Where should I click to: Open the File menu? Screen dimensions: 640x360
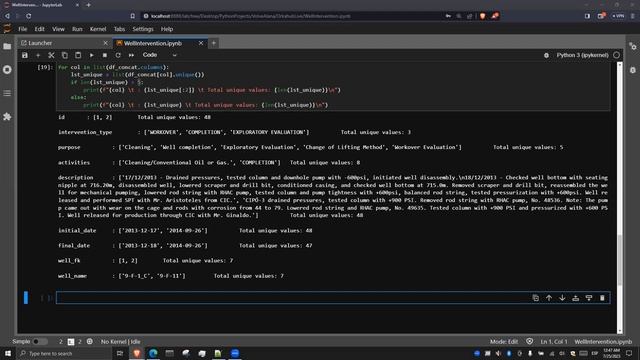23,29
